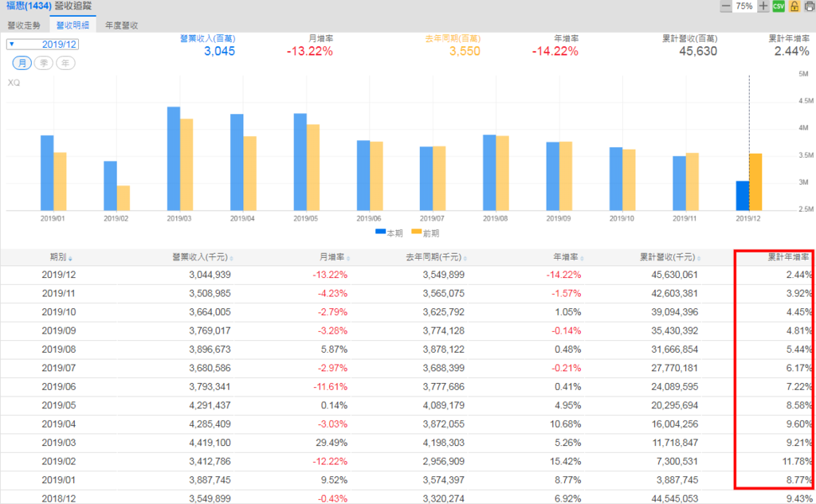The image size is (816, 504).
Task: Switch to the 營收走勢 tab
Action: [x=24, y=25]
